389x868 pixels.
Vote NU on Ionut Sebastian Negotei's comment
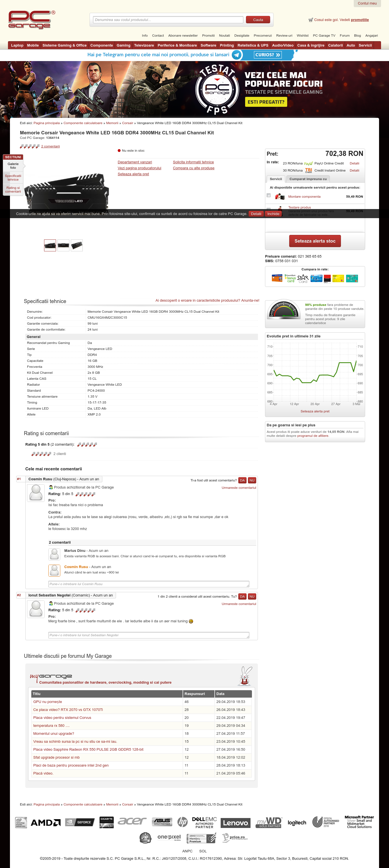(x=252, y=596)
